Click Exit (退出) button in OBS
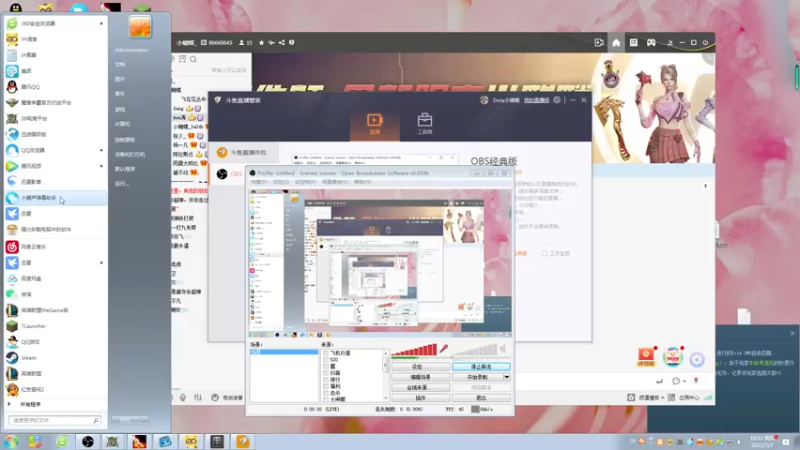The image size is (800, 450). click(481, 398)
